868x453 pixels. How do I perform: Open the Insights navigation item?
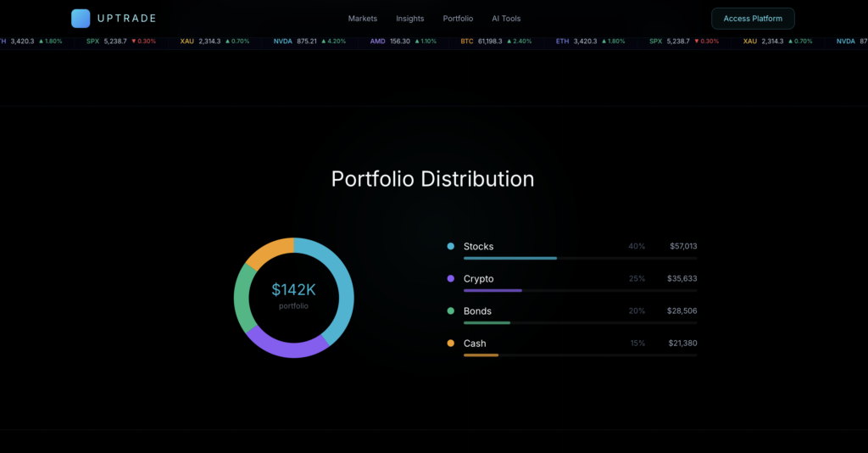(x=409, y=19)
